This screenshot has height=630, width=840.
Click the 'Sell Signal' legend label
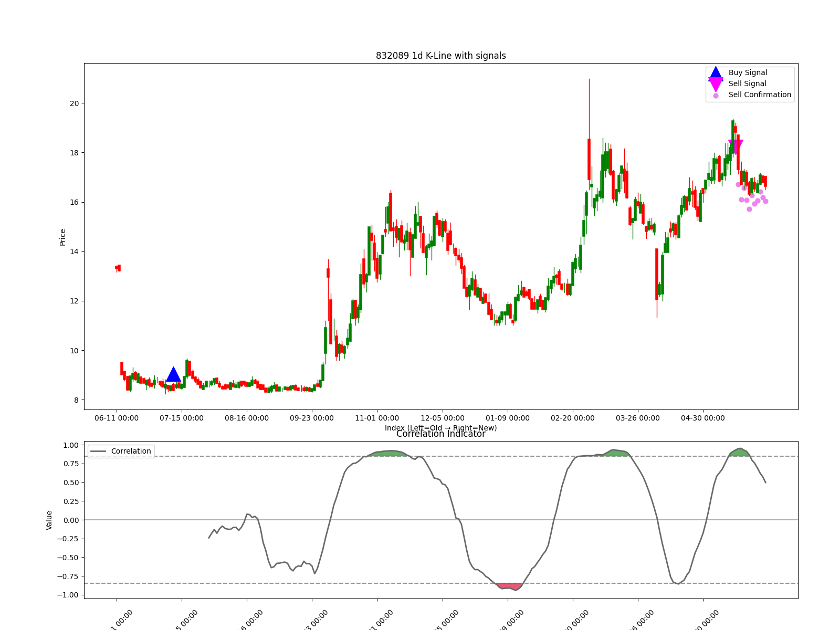pos(747,84)
